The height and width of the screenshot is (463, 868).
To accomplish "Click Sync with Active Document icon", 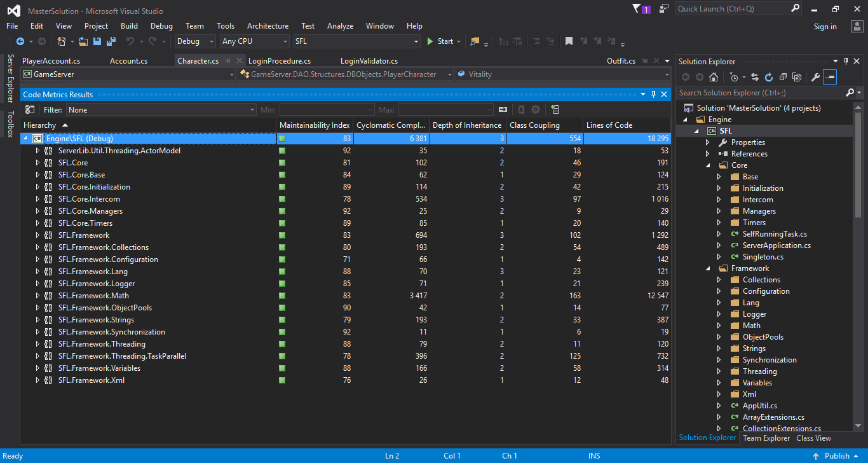I will 755,78.
